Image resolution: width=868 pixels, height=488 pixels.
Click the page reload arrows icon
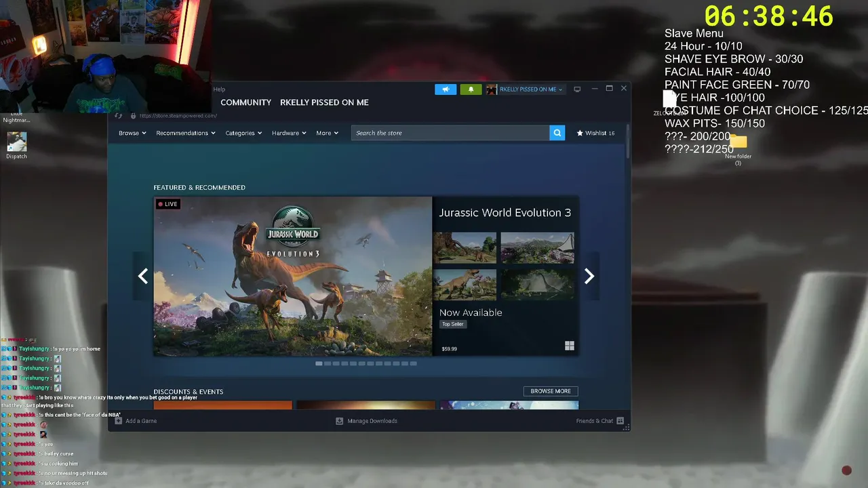[118, 116]
